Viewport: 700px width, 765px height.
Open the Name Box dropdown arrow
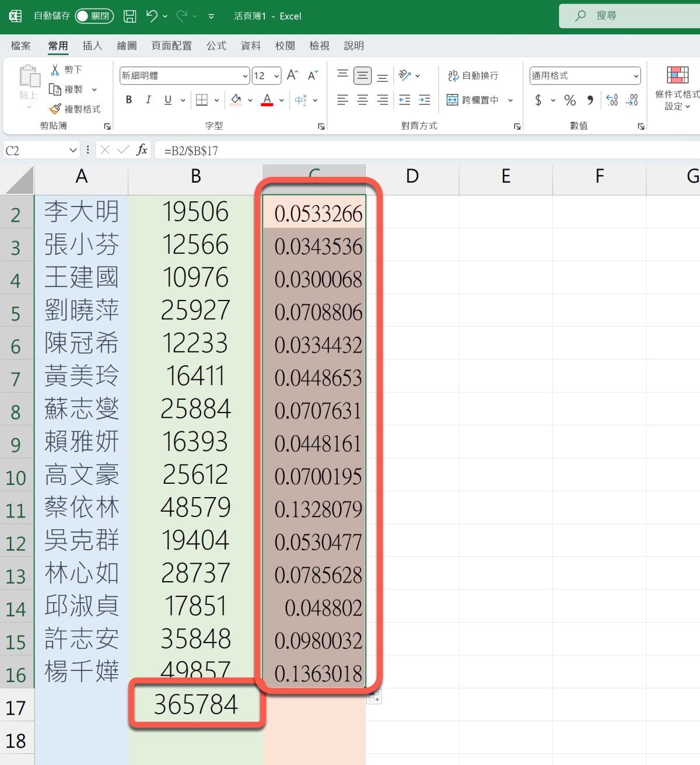tap(73, 151)
